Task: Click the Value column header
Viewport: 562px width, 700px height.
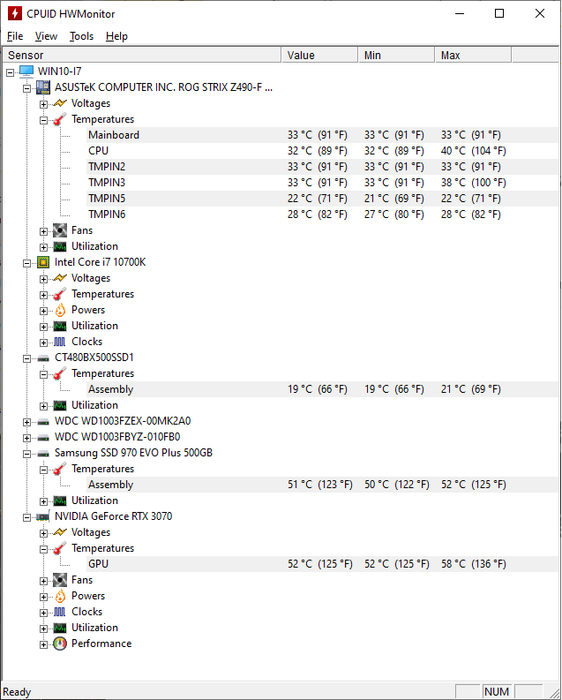Action: 320,55
